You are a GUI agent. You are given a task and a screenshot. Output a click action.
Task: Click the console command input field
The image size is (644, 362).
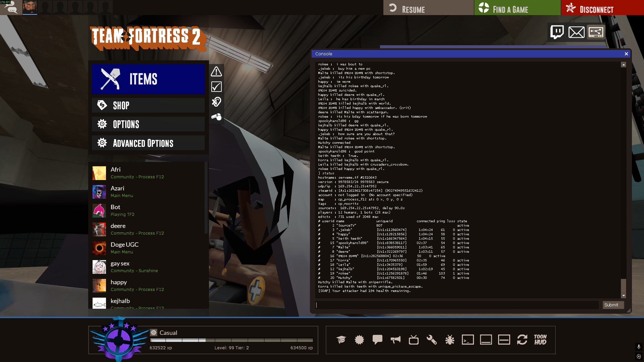(x=457, y=305)
